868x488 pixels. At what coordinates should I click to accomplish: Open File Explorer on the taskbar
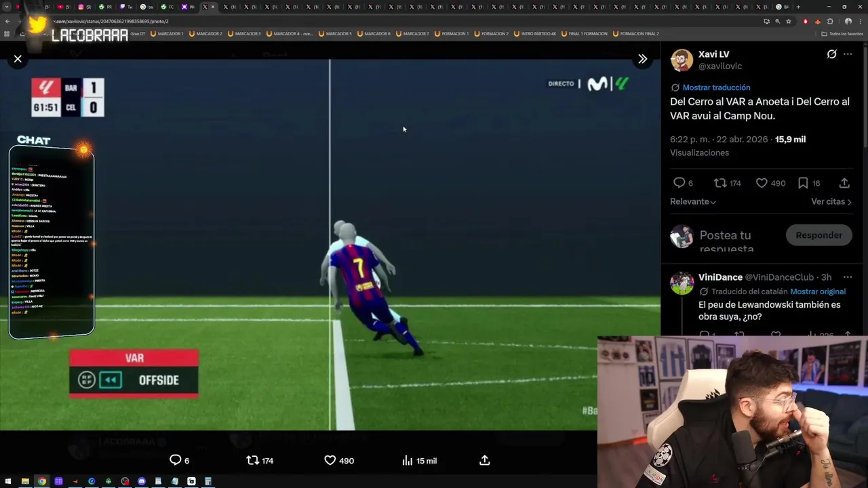[25, 481]
